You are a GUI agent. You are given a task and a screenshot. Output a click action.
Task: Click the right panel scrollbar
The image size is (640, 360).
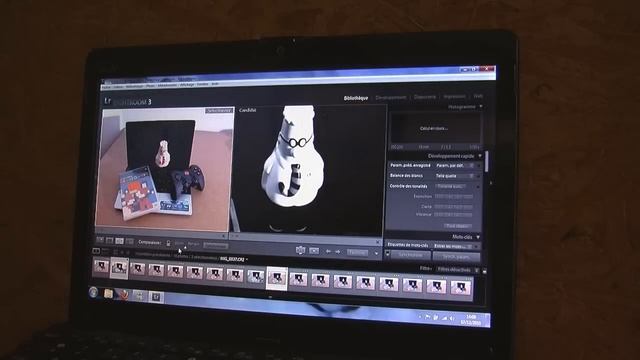coord(487,161)
